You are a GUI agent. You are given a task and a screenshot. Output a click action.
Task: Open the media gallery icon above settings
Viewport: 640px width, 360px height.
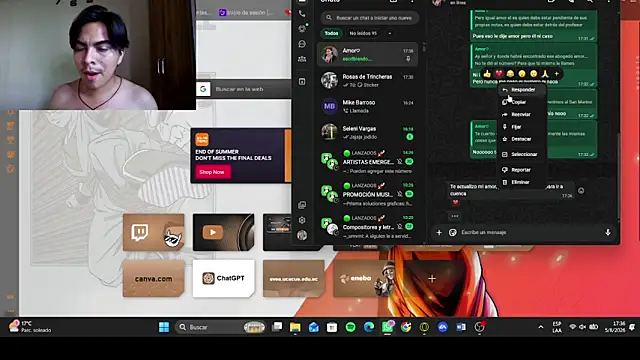pyautogui.click(x=302, y=205)
